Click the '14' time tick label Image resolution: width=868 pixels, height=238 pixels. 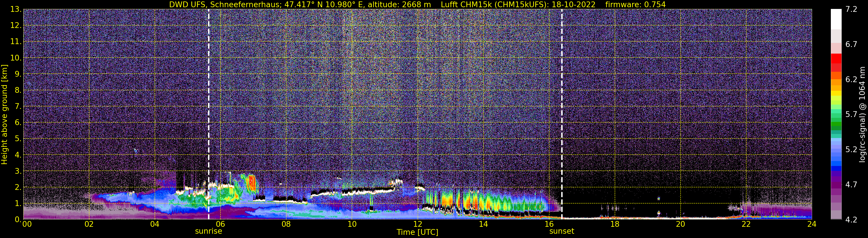483,224
